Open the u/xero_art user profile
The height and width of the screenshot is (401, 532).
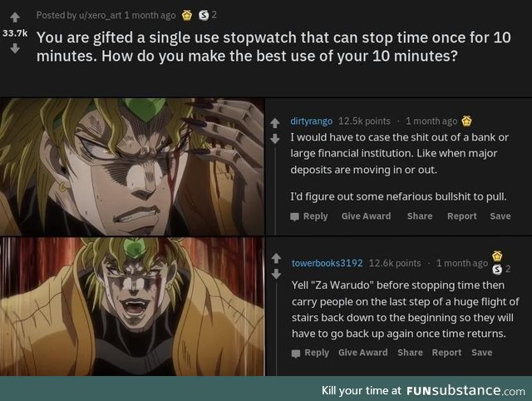click(x=100, y=15)
